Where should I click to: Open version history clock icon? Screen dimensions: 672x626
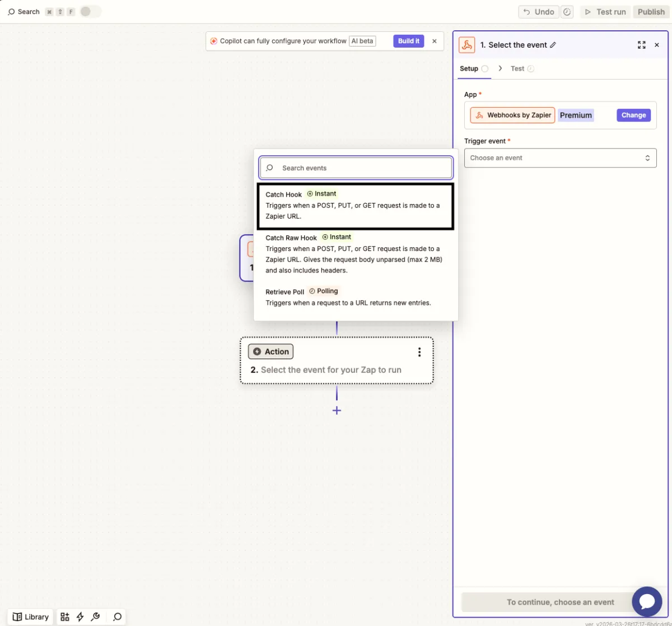567,12
